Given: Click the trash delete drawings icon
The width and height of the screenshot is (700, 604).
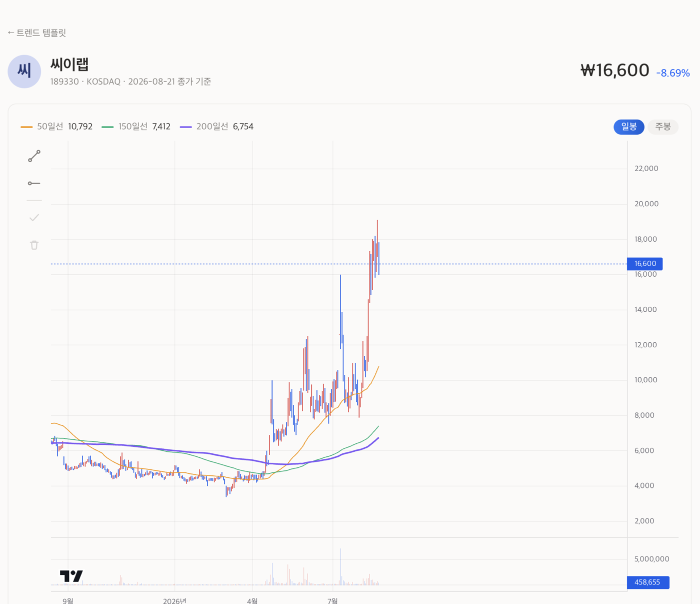Looking at the screenshot, I should click(34, 245).
